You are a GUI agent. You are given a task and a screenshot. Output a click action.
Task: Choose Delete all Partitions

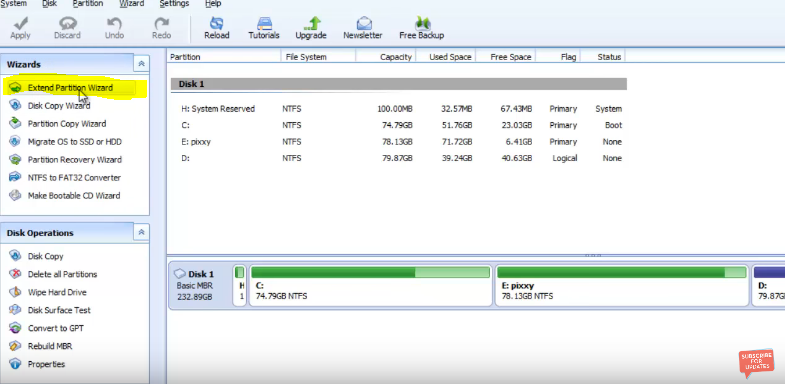coord(62,274)
